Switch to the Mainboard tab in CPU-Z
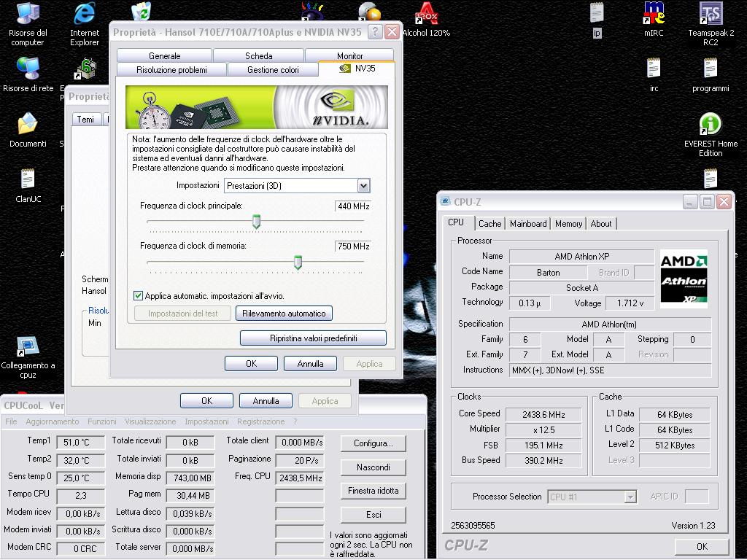747x560 pixels. point(528,223)
